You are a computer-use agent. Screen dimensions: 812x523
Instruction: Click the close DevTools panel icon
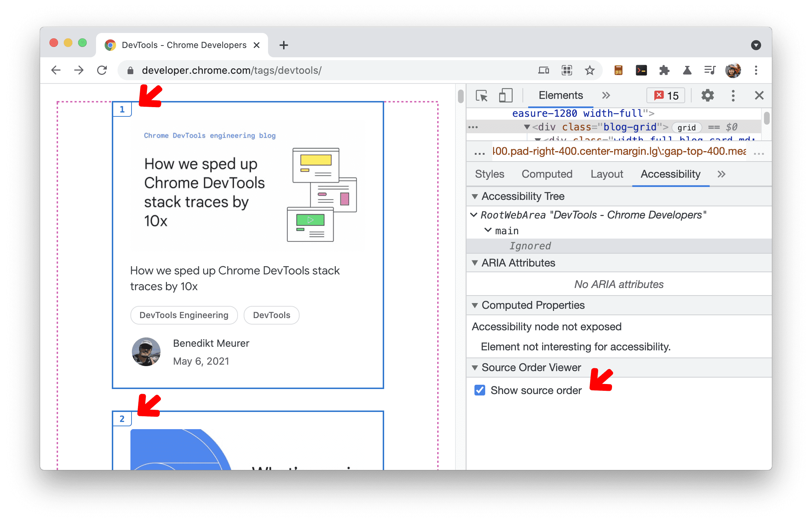pos(759,96)
